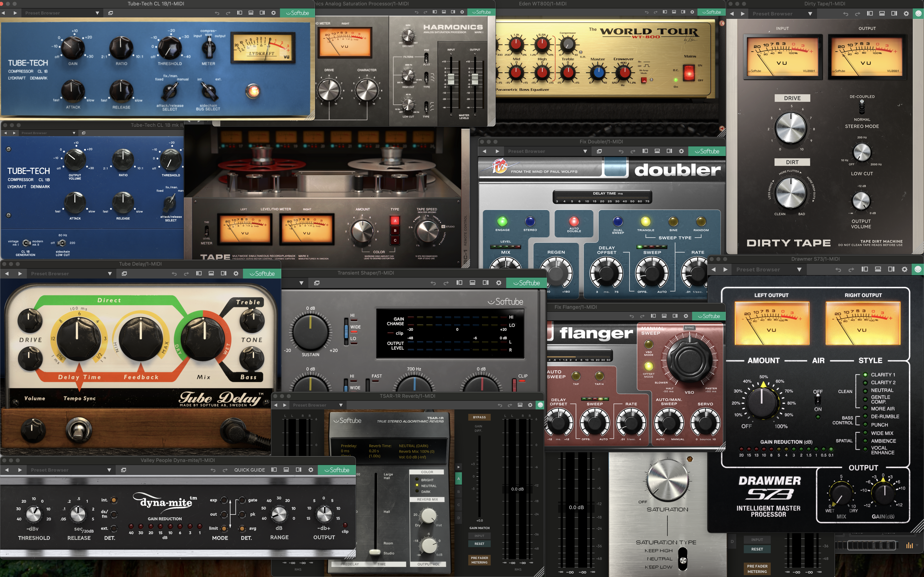
Task: Flip the Drawmer S73 AIR off/on switch
Action: (817, 399)
